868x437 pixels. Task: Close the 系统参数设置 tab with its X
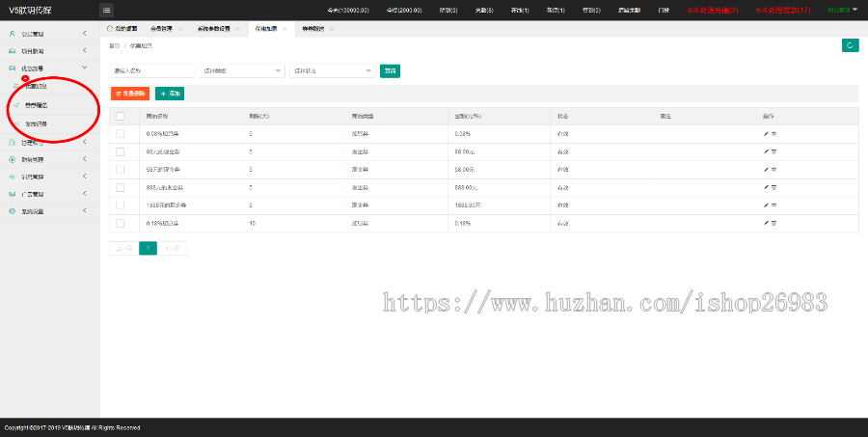coord(237,29)
